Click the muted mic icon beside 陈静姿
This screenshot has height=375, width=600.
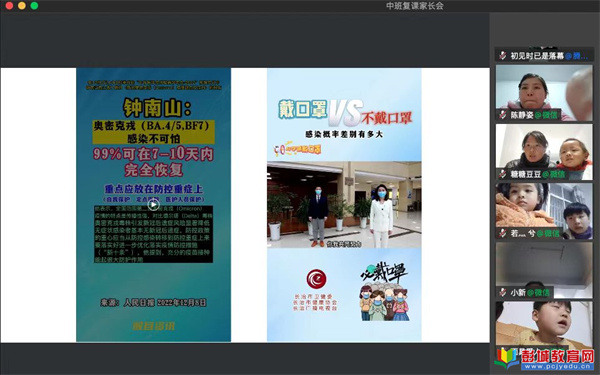[x=503, y=115]
